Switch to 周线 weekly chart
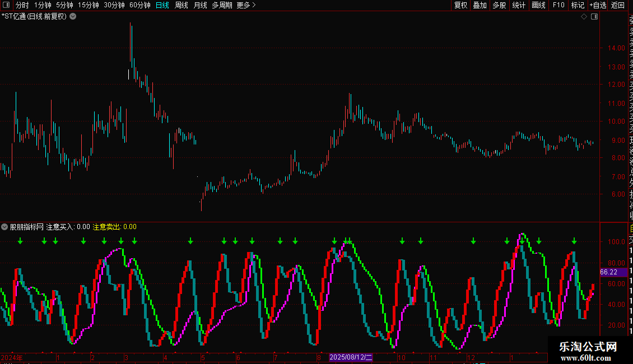This screenshot has width=633, height=364. [181, 5]
